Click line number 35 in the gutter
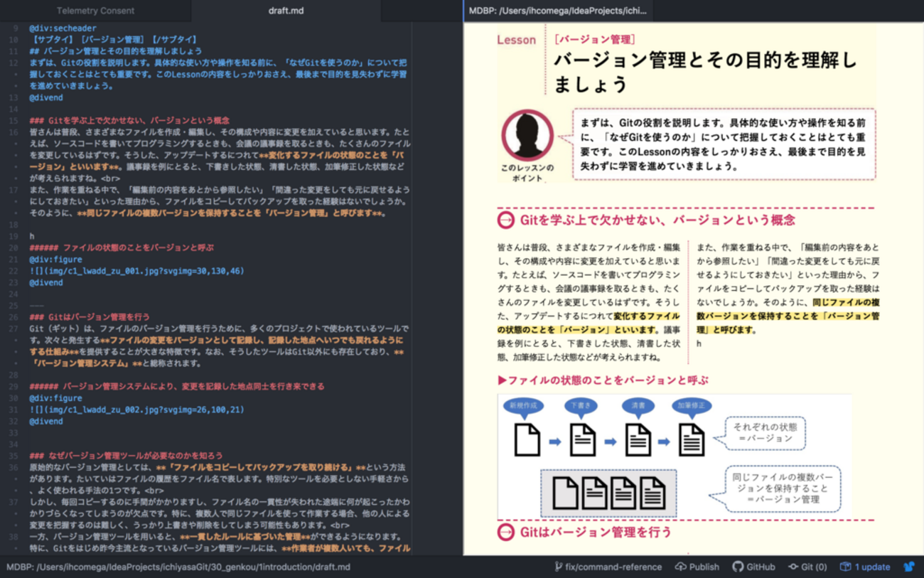This screenshot has height=578, width=924. (14, 455)
